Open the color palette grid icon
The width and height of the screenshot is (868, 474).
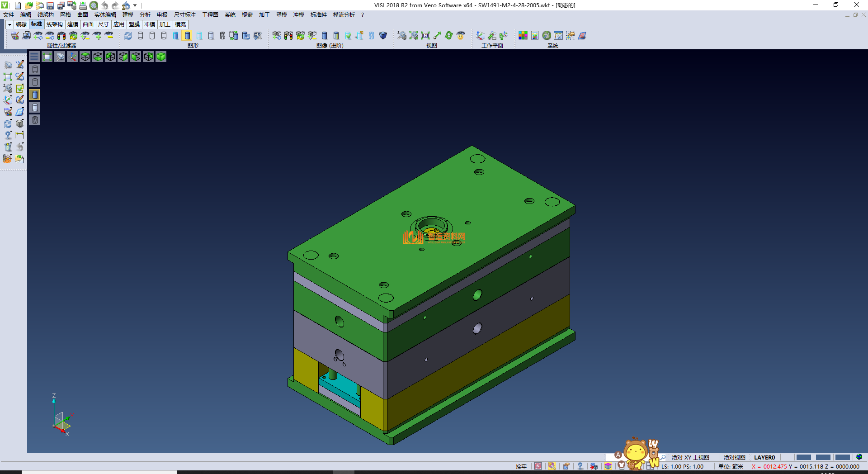523,35
